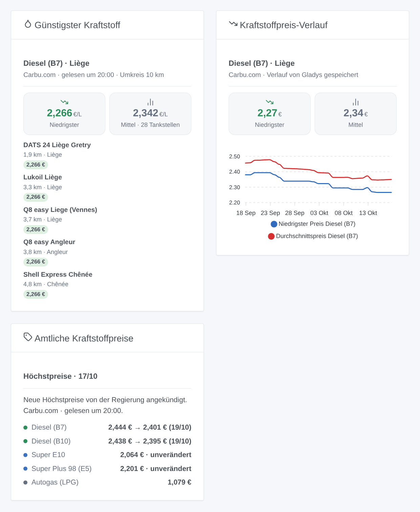The image size is (420, 512).
Task: Click the '13 Okt' axis label
Action: click(368, 213)
